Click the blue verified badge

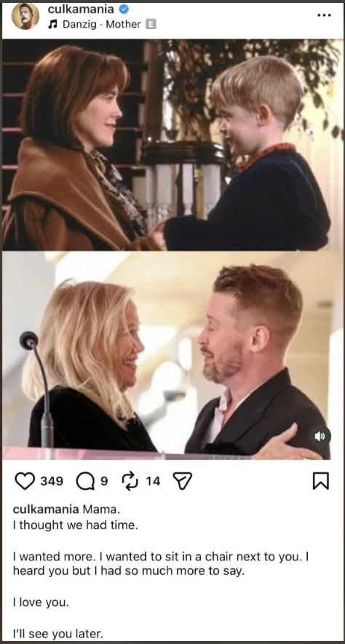click(x=123, y=8)
